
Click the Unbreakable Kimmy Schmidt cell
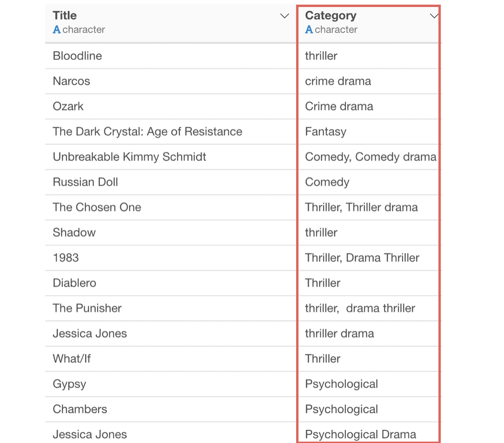(x=171, y=157)
